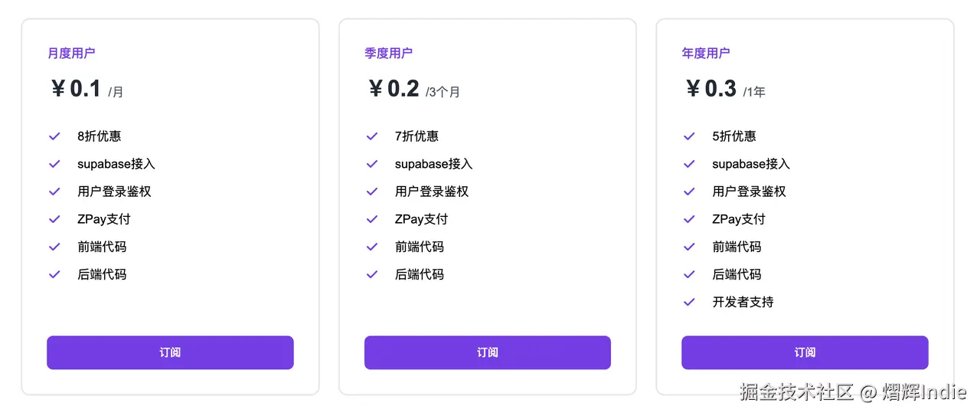980x416 pixels.
Task: Click the checkmark icon beside 开发者支持
Action: click(x=689, y=302)
